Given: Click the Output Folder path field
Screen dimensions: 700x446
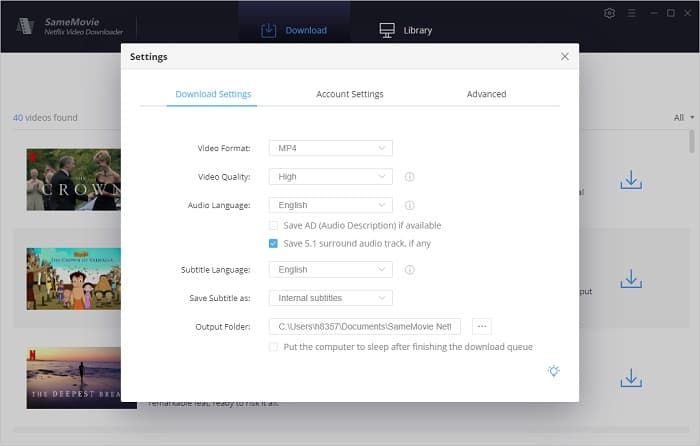Looking at the screenshot, I should point(365,326).
